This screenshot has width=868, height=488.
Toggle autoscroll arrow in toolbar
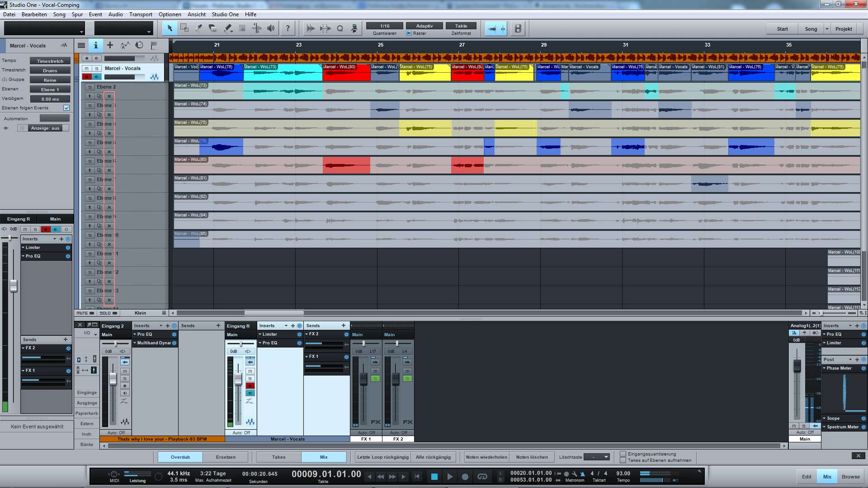(492, 28)
